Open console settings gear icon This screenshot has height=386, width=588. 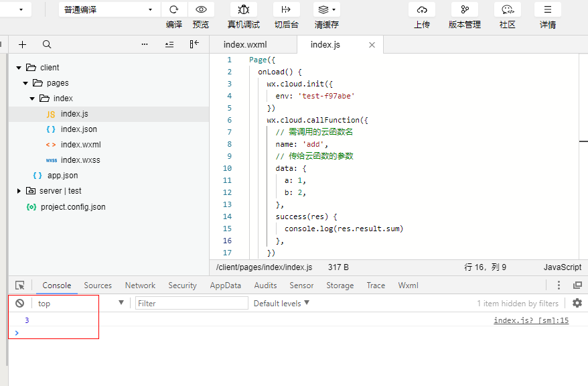[577, 303]
